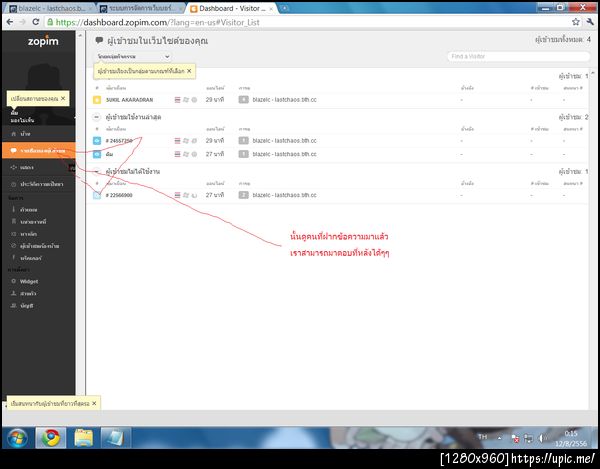Open the sidebar item with the clock icon

(x=38, y=184)
